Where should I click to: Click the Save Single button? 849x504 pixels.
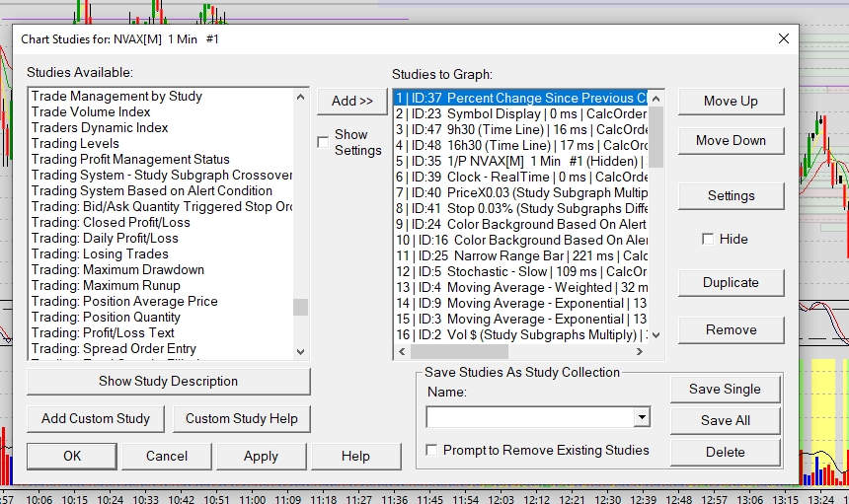pyautogui.click(x=725, y=390)
